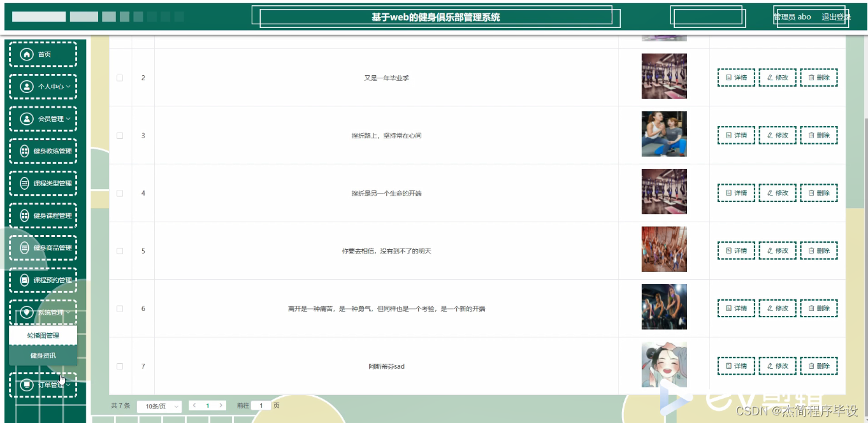Select the 健身商品管理 product management icon
The width and height of the screenshot is (868, 423).
point(25,248)
